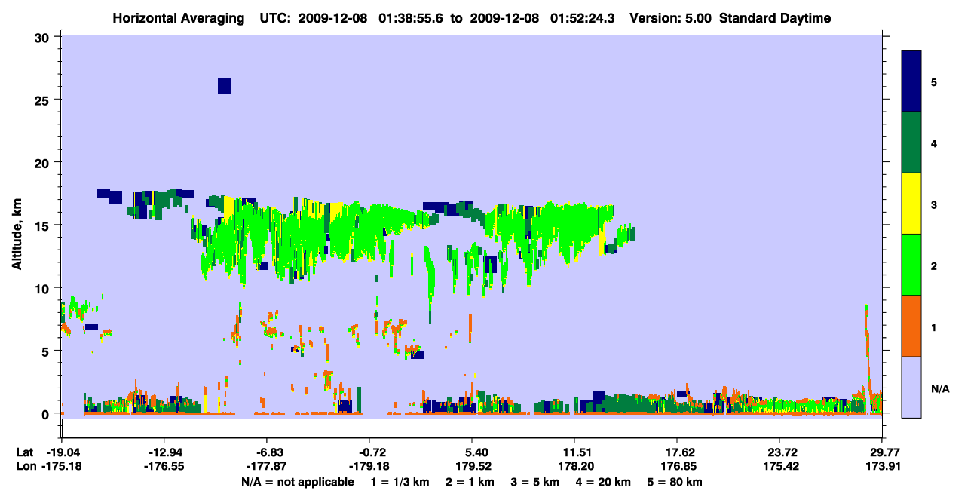Click the yellow colorbar segment 3
The image size is (980, 503).
click(x=911, y=204)
